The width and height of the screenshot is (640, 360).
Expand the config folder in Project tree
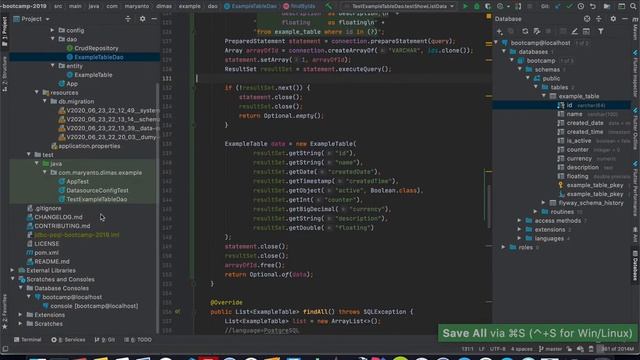coord(53,30)
